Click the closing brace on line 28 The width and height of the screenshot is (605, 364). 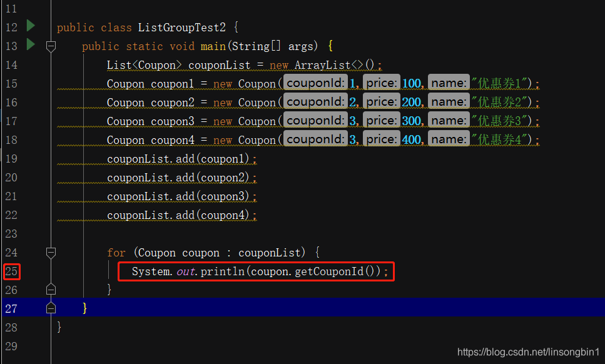tap(59, 327)
